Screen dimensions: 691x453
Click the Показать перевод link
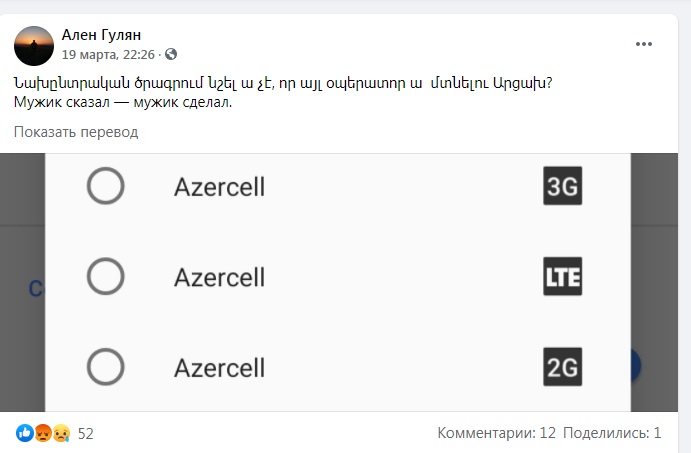[x=76, y=132]
